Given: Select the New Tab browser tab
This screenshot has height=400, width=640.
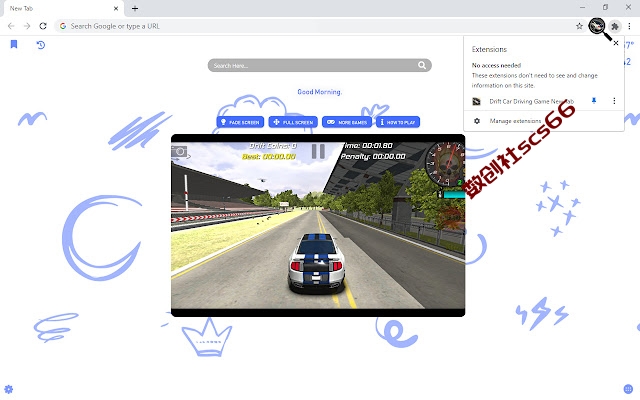Looking at the screenshot, I should point(63,9).
